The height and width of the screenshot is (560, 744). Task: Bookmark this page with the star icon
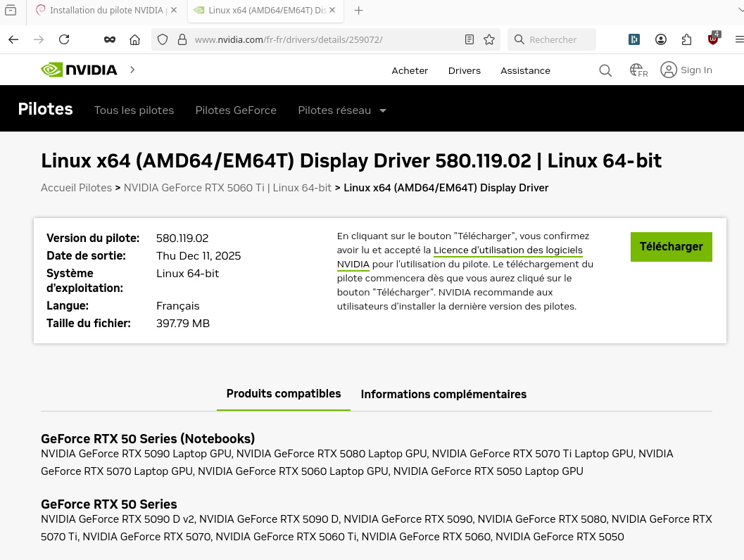point(489,39)
